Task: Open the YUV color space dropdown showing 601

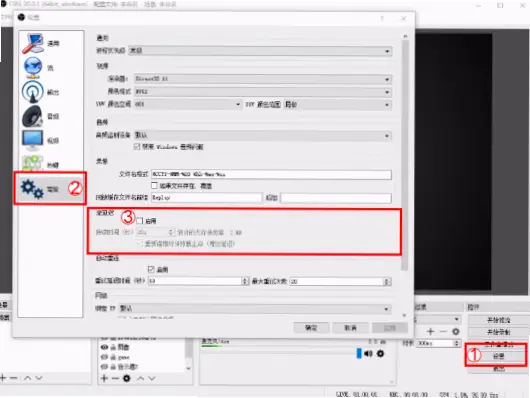Action: (x=188, y=104)
